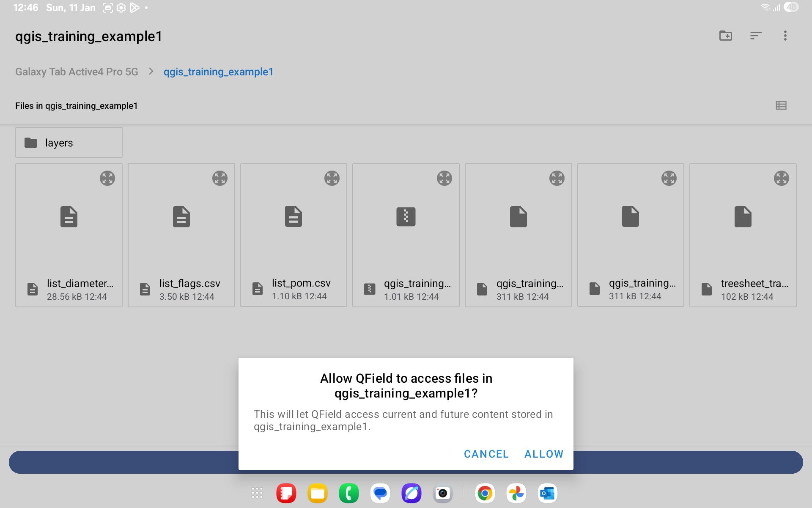812x508 pixels.
Task: Select the list_pom.csv file
Action: click(294, 235)
